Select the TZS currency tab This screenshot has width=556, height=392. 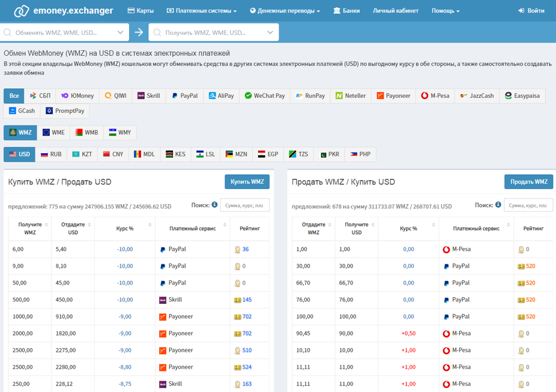298,154
